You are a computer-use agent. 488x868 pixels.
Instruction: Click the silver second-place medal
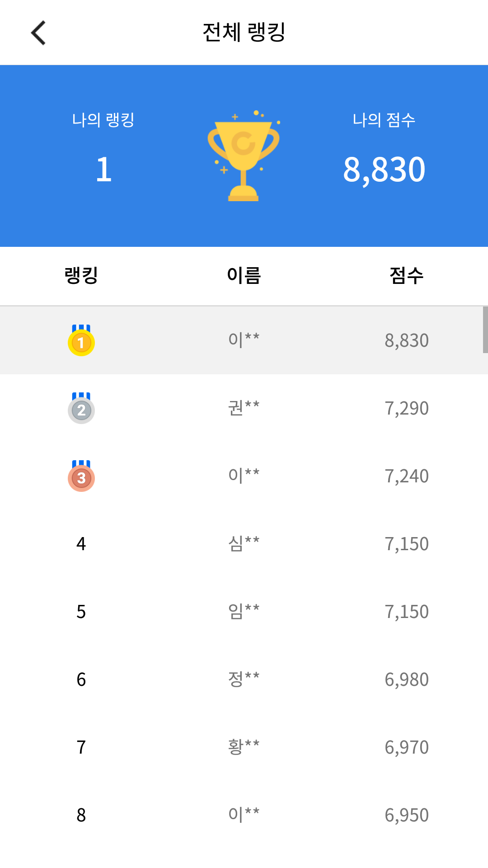(81, 409)
